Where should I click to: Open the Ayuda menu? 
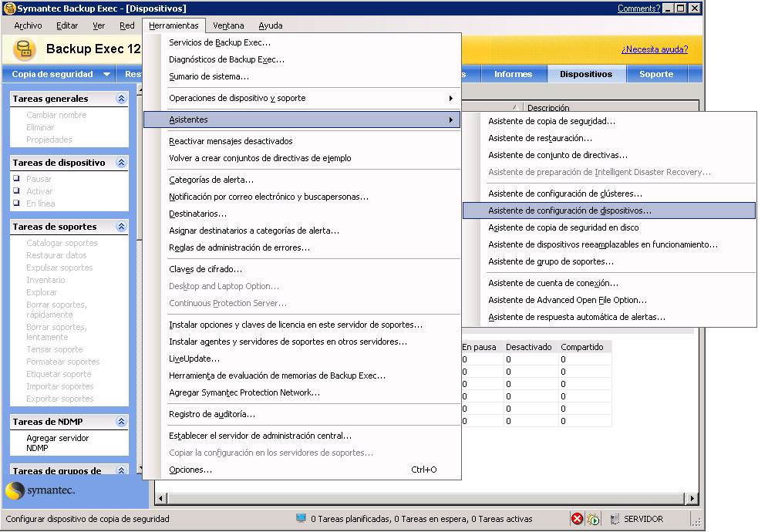[270, 25]
